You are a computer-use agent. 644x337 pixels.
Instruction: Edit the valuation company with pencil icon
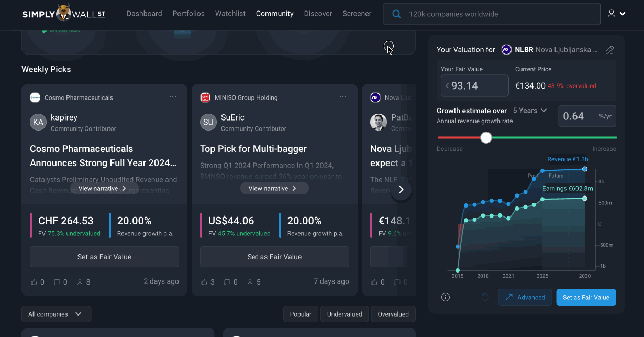[609, 50]
